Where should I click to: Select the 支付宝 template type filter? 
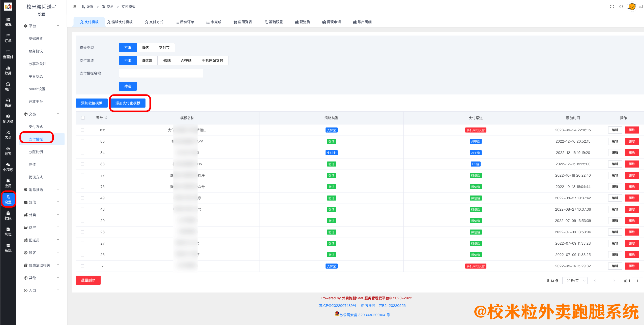(164, 48)
